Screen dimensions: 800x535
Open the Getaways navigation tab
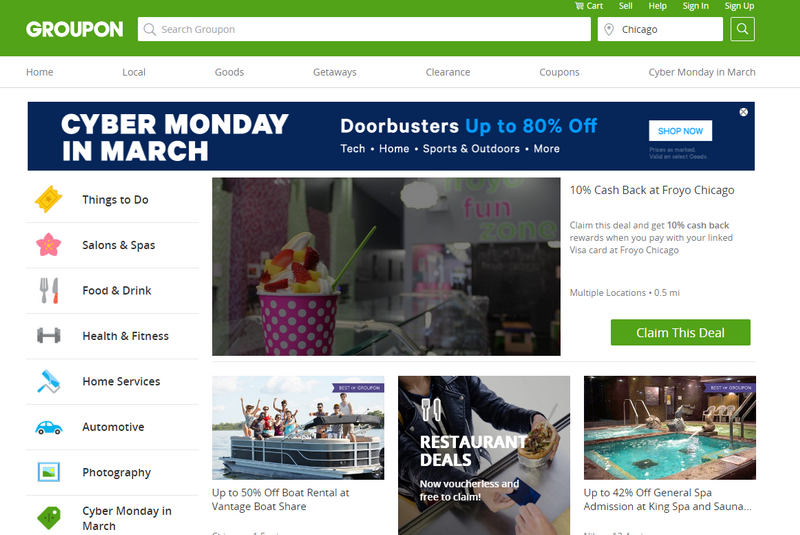335,72
